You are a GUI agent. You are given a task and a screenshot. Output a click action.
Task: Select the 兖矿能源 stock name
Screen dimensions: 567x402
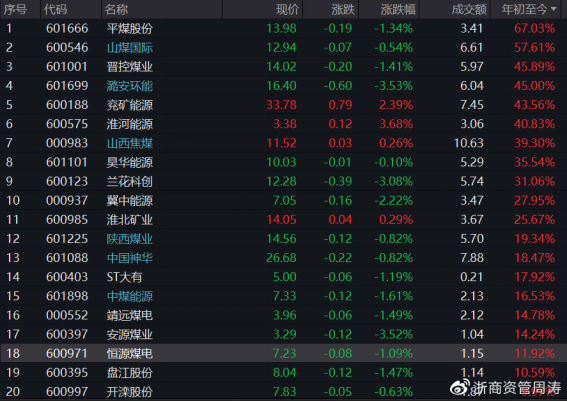point(130,105)
